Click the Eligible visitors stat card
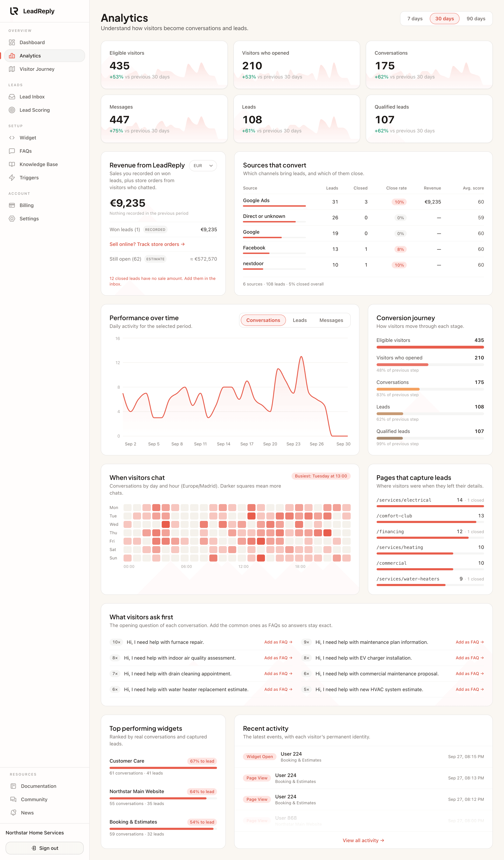This screenshot has width=504, height=860. click(164, 65)
